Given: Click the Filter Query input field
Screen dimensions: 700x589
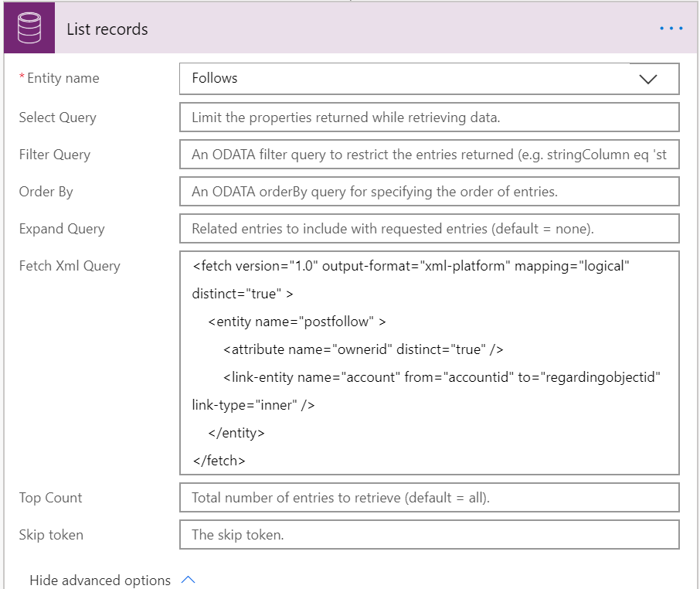Looking at the screenshot, I should point(429,154).
